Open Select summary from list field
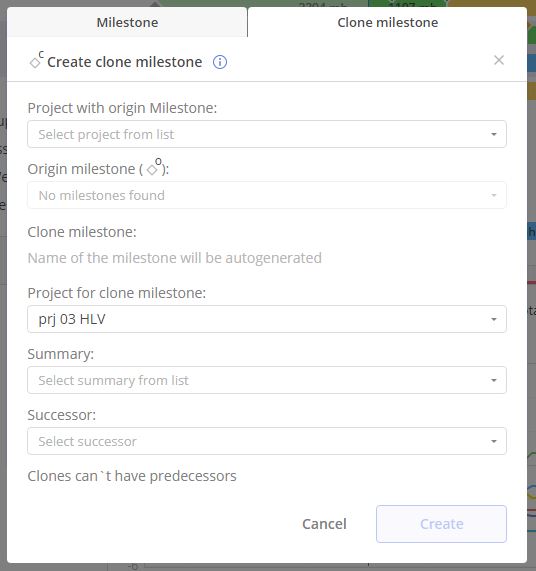The height and width of the screenshot is (571, 536). pyautogui.click(x=267, y=380)
